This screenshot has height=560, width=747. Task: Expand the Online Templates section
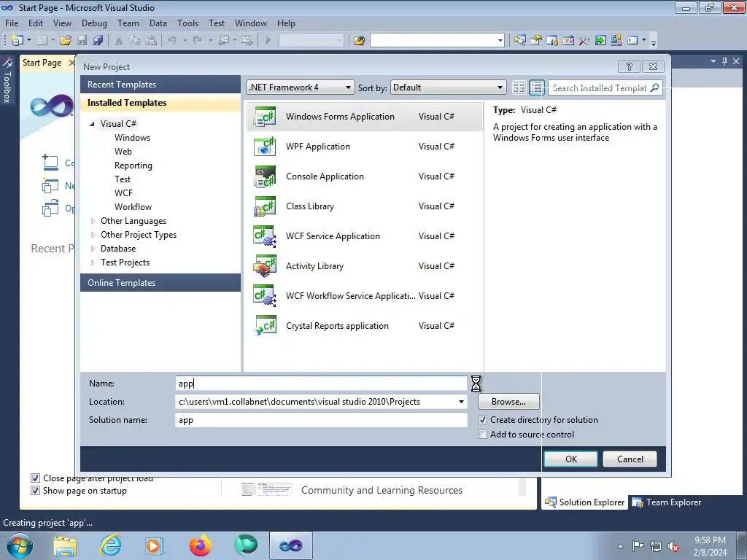160,282
